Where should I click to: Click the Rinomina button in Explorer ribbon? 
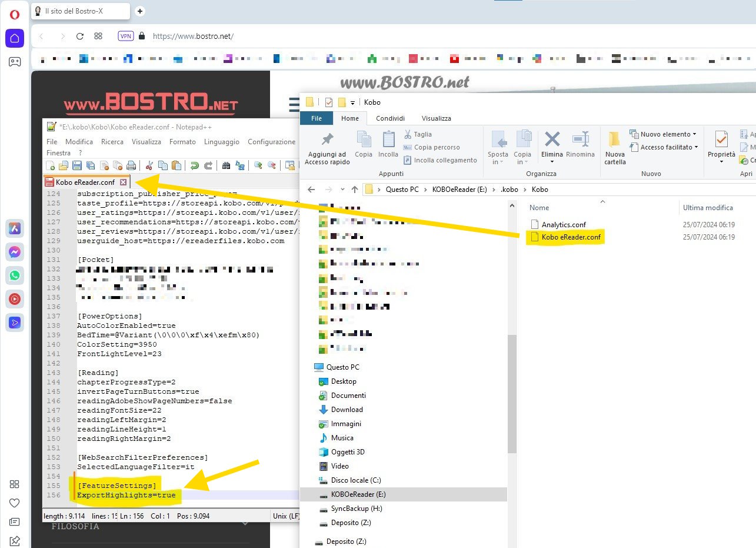tap(580, 145)
